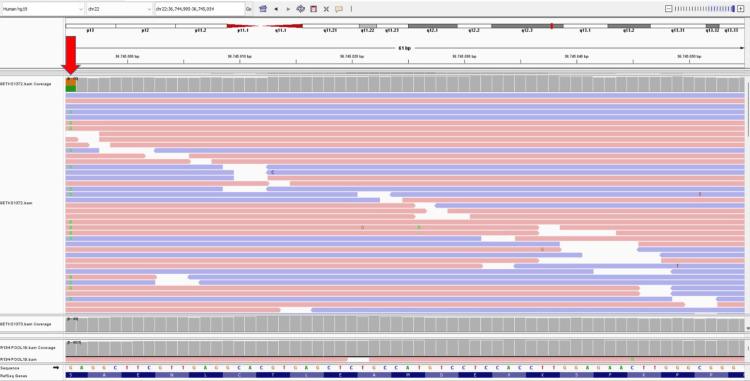Image resolution: width=750 pixels, height=381 pixels.
Task: Zoom out with the minus icon
Action: [669, 9]
